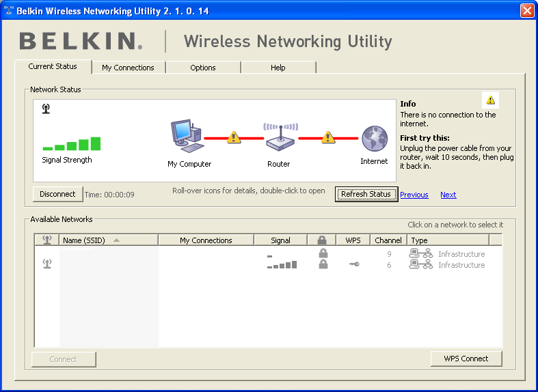Click the lock icon column header
The height and width of the screenshot is (392, 538).
[x=322, y=240]
